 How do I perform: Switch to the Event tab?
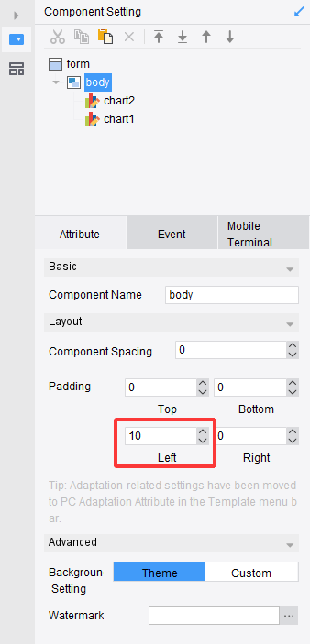pyautogui.click(x=172, y=234)
